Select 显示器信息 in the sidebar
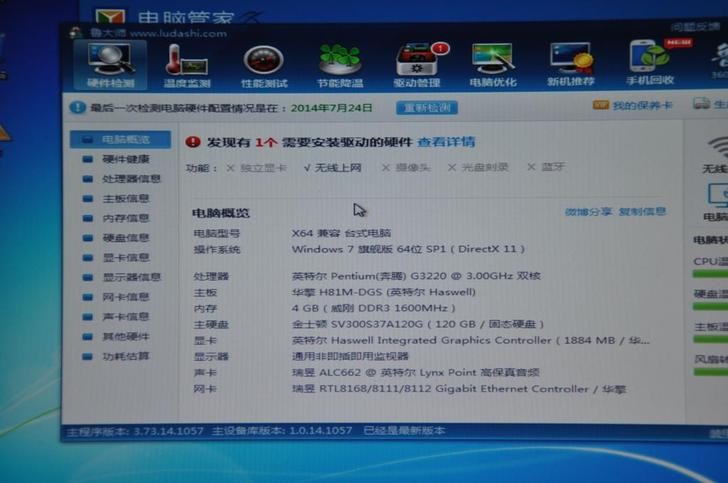Screen dimensions: 728x483 120,278
